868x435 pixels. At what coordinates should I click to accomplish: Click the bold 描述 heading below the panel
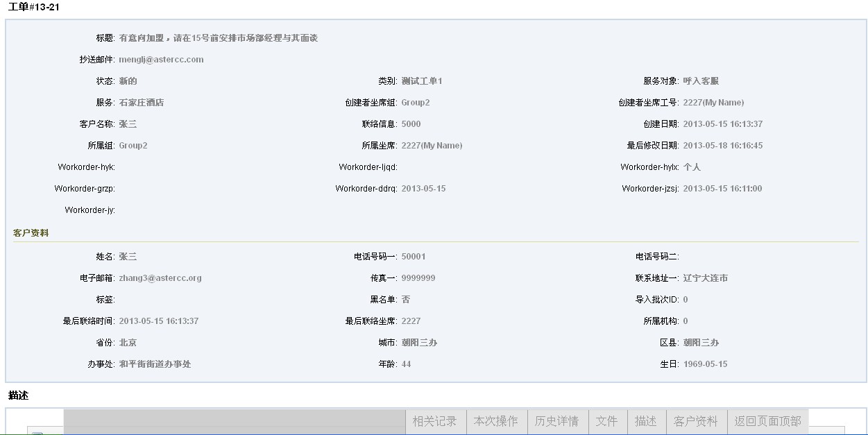tap(18, 395)
